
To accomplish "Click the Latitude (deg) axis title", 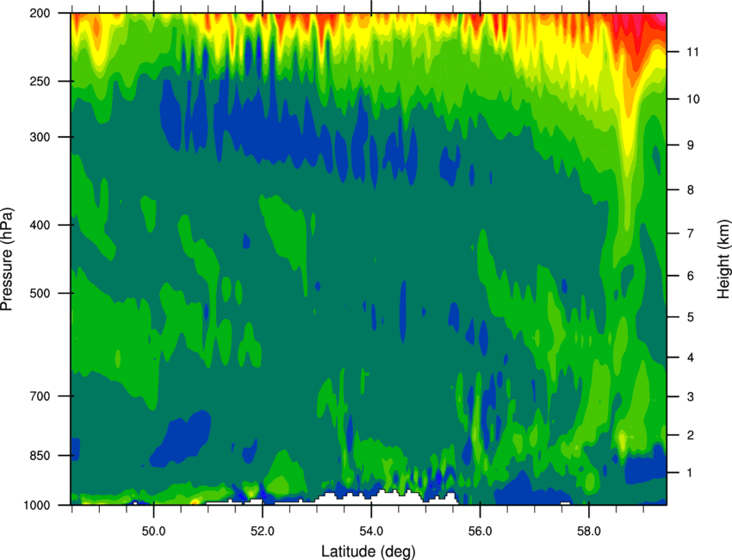I will click(x=368, y=551).
